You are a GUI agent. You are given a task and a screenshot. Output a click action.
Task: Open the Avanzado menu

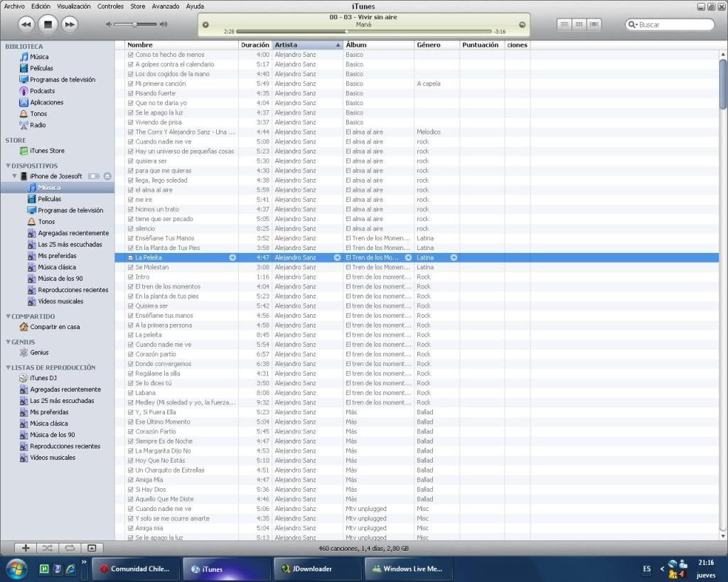166,6
